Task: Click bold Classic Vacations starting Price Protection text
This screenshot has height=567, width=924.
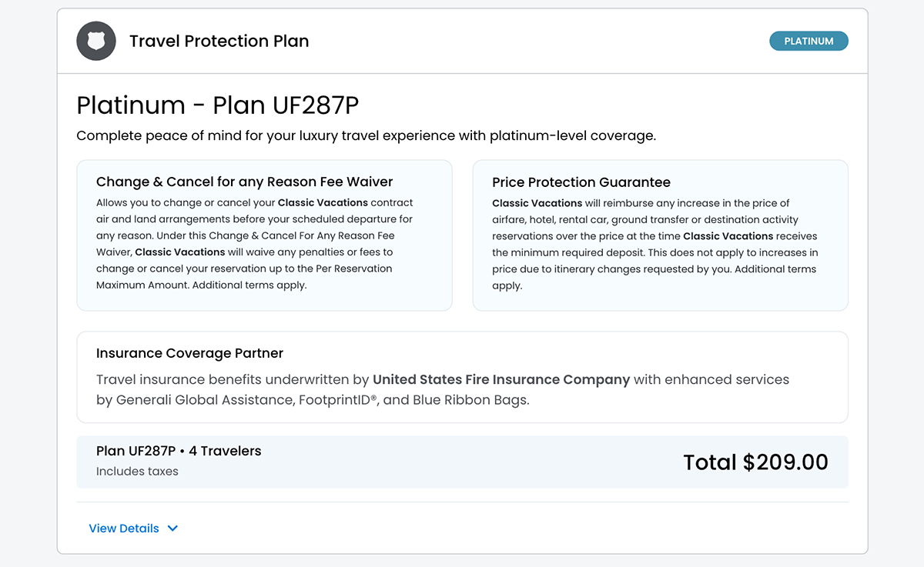Action: pos(537,204)
